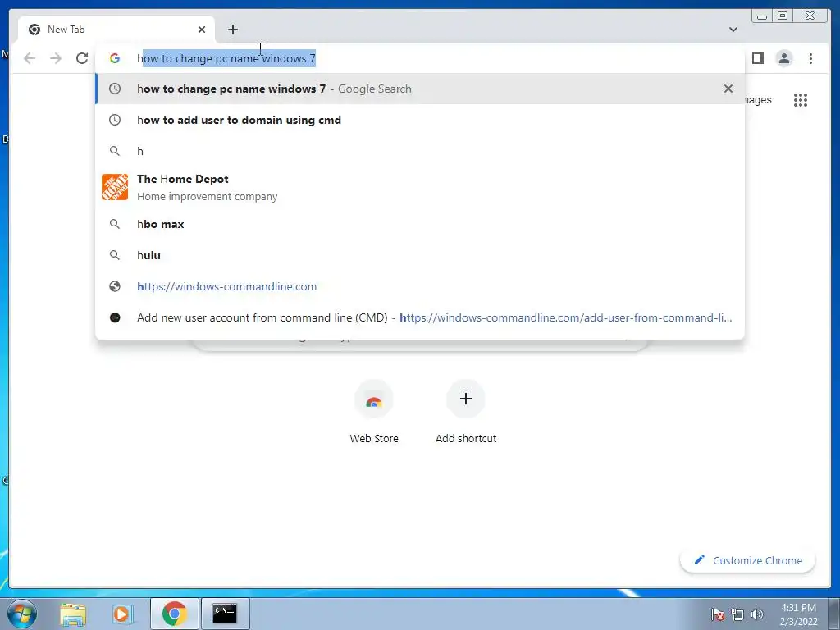Click Customize Chrome button
Image resolution: width=840 pixels, height=630 pixels.
pyautogui.click(x=748, y=560)
